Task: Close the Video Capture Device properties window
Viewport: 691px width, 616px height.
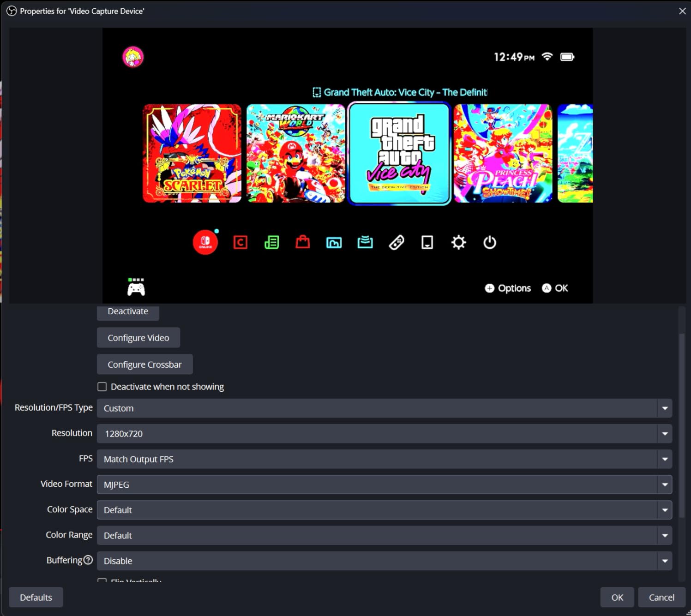Action: pyautogui.click(x=682, y=11)
